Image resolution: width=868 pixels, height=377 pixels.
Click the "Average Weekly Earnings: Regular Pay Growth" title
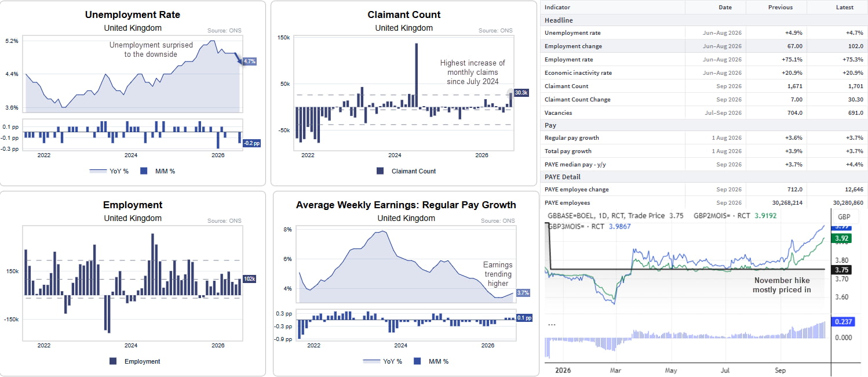pyautogui.click(x=406, y=205)
